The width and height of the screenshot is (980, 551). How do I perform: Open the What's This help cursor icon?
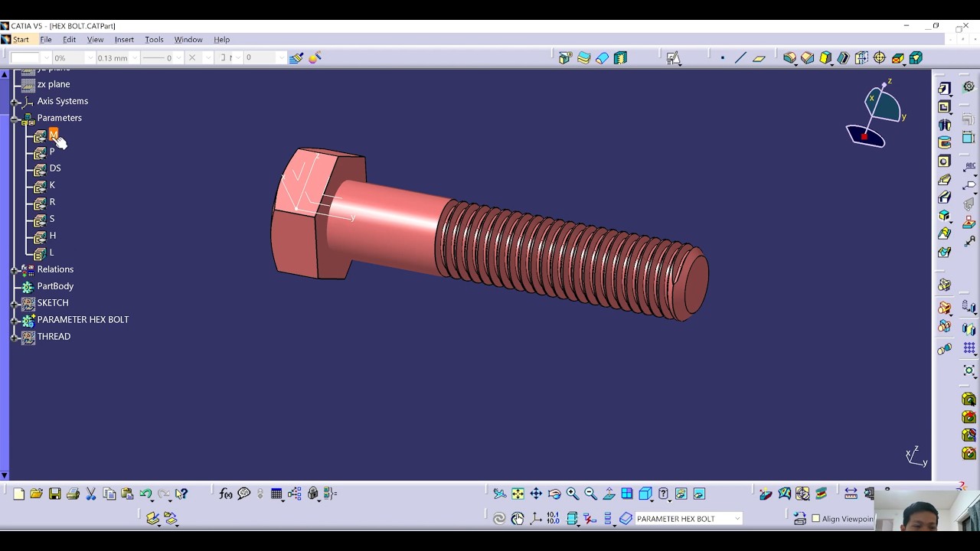[x=181, y=494]
